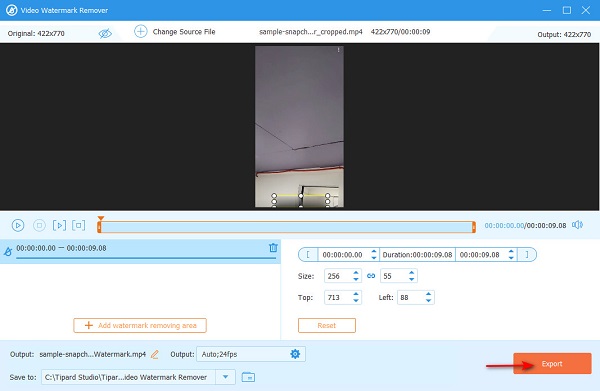Mute audio with the volume icon
Screen dimensions: 600x391
[x=577, y=225]
